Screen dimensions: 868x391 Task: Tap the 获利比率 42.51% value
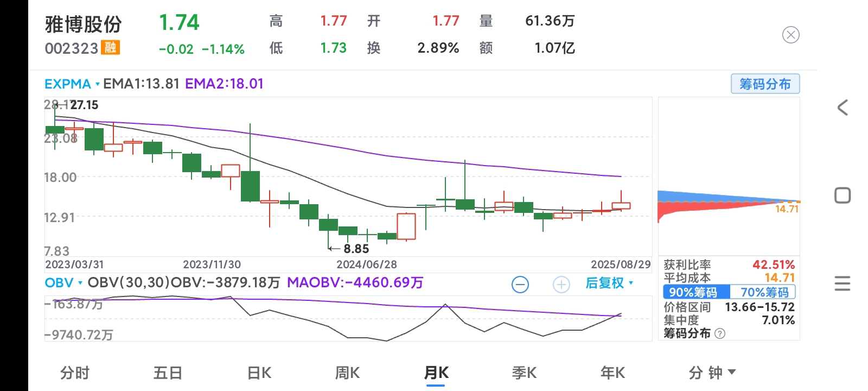[774, 264]
